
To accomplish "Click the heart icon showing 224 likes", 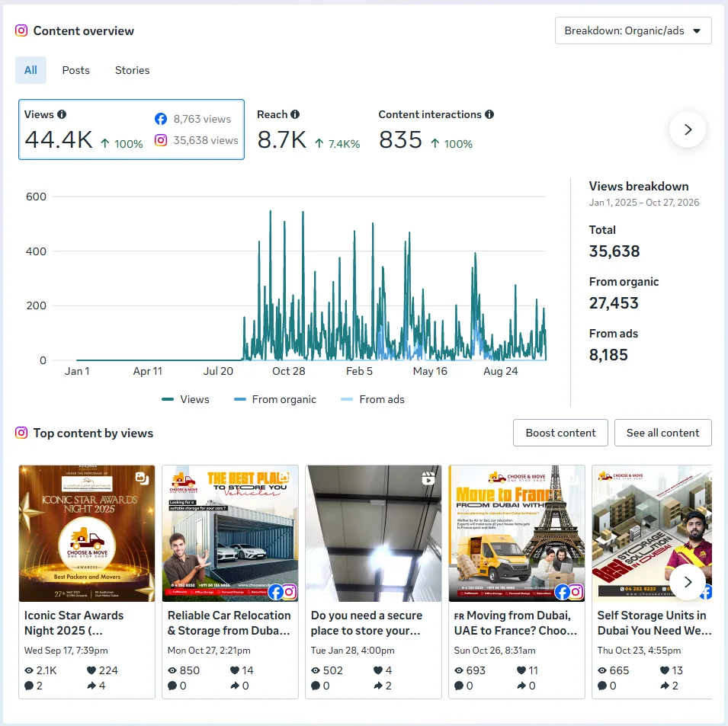I will click(91, 670).
